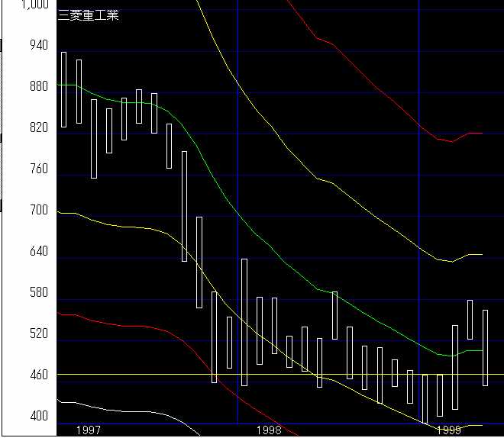This screenshot has height=438, width=504.
Task: Click the 1997 year label on time axis
Action: click(89, 430)
